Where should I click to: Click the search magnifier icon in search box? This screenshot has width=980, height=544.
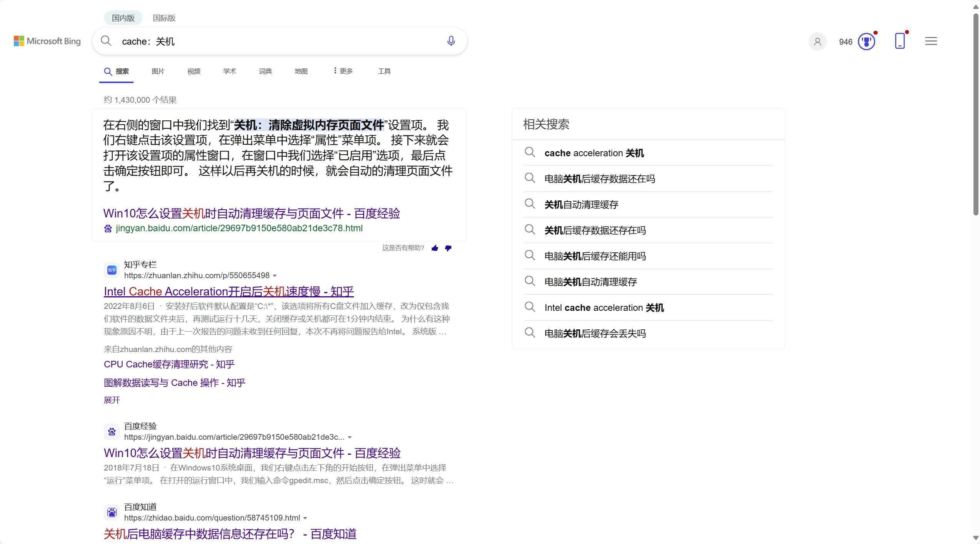[x=106, y=41]
